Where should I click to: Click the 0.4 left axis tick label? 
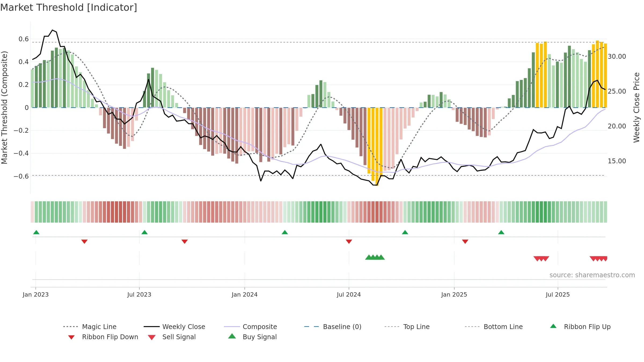24,62
